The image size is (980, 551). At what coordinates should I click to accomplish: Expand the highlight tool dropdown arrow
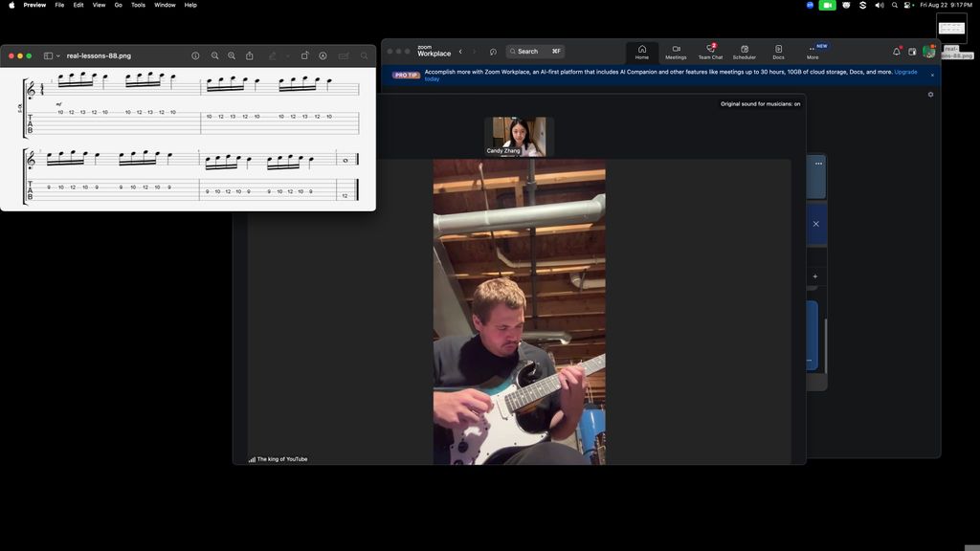287,56
